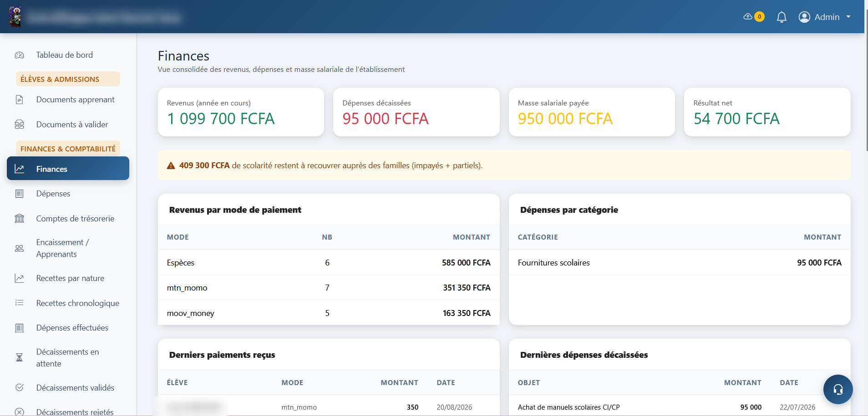The image size is (868, 416).
Task: Navigate to Encaissement / Apprenants
Action: point(68,248)
